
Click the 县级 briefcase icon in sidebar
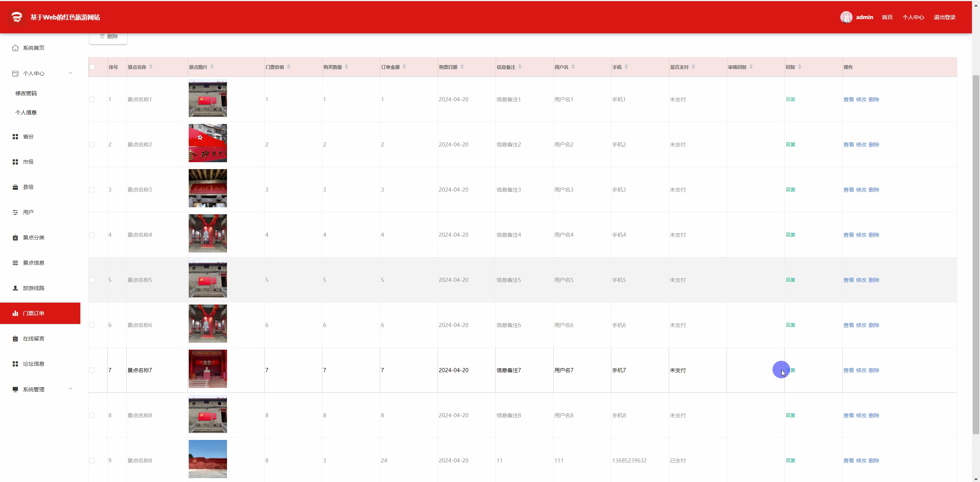tap(15, 187)
